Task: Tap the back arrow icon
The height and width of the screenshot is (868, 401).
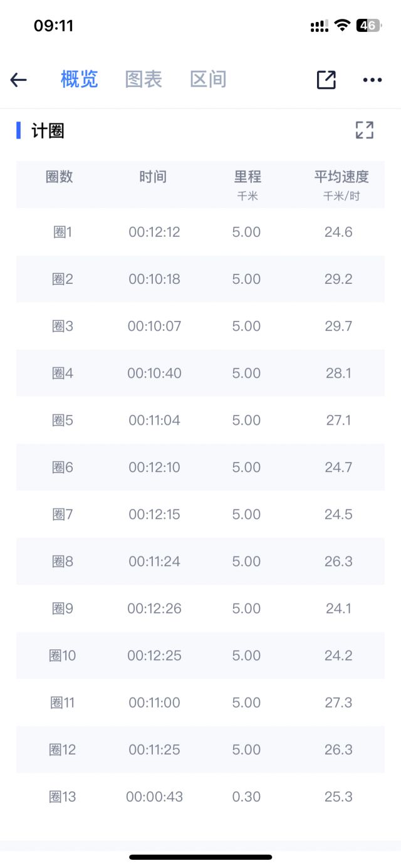Action: [x=19, y=80]
